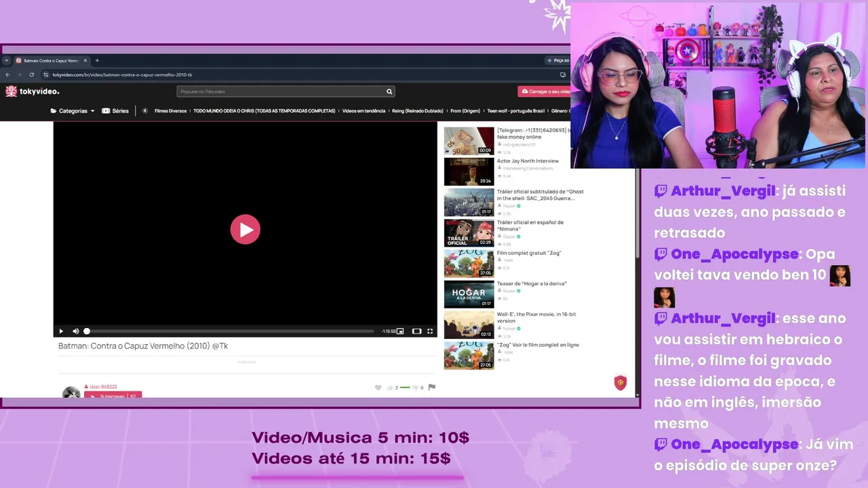This screenshot has width=868, height=488.
Task: Click the Peça ao button in browser toolbar
Action: pos(559,60)
